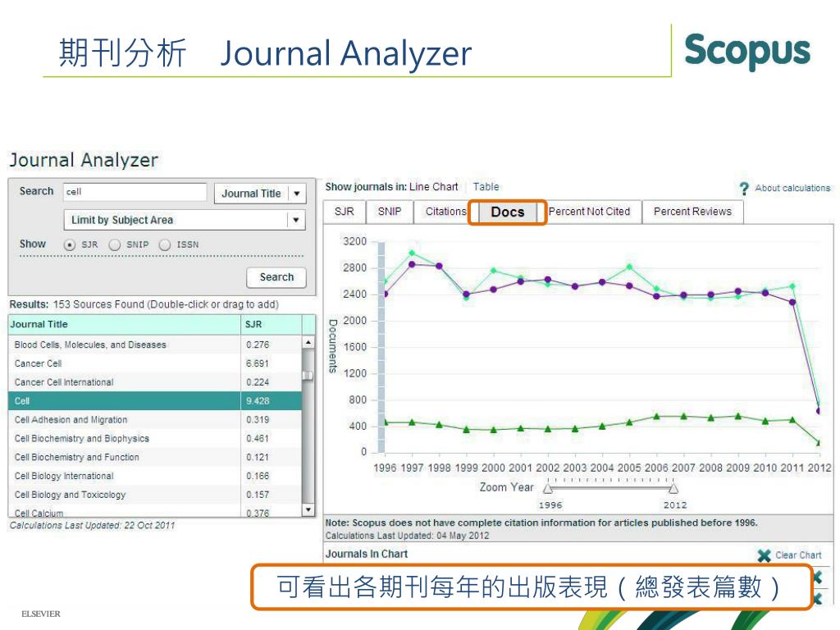Open About calculations link
This screenshot has height=630, width=840.
tap(792, 188)
